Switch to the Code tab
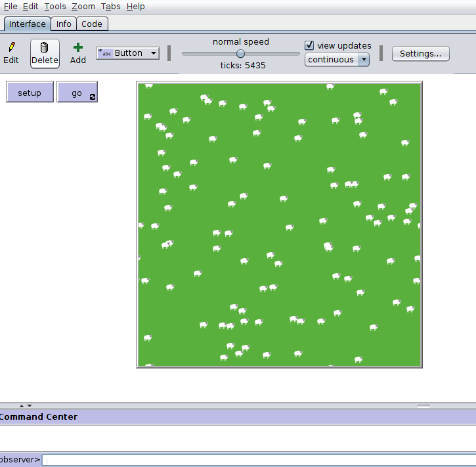Viewport: 476px width, 467px height. 92,24
